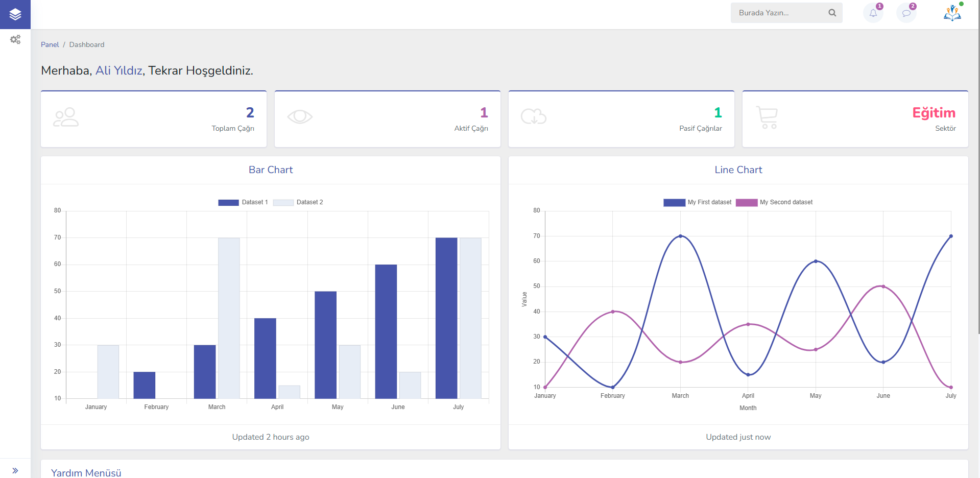Open messages via the chat bubble icon
Screen dimensions: 980x478
click(x=907, y=12)
